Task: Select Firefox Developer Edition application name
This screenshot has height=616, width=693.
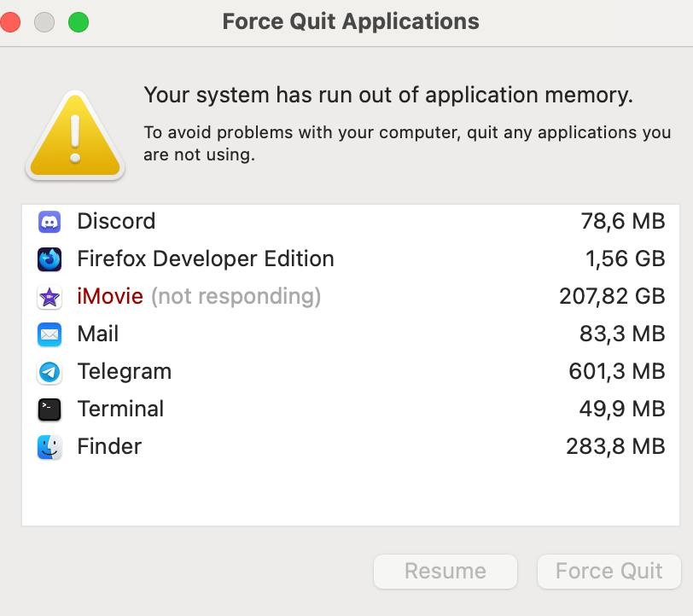Action: click(206, 259)
